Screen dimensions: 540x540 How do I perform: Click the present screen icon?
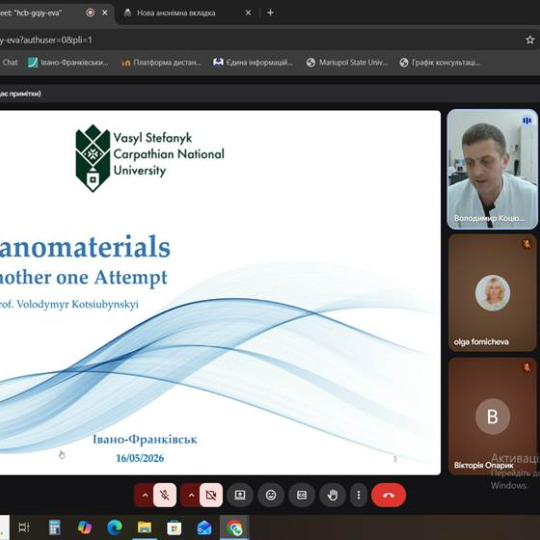pyautogui.click(x=240, y=495)
